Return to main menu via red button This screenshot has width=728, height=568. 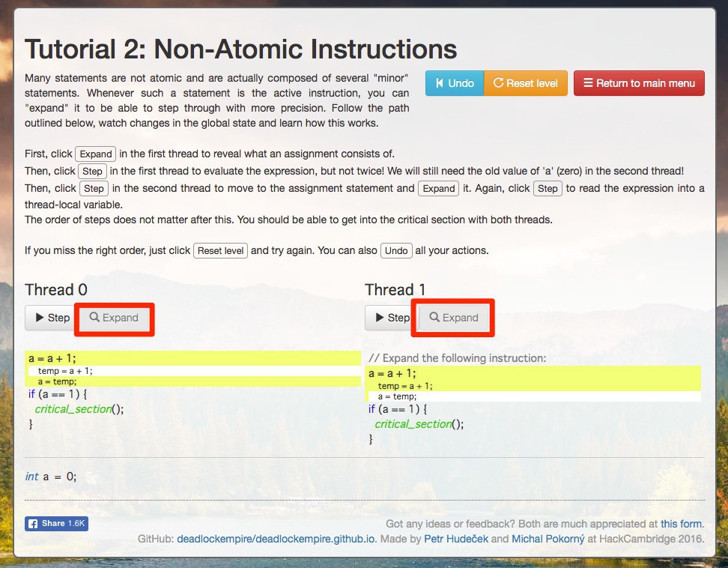(x=639, y=83)
